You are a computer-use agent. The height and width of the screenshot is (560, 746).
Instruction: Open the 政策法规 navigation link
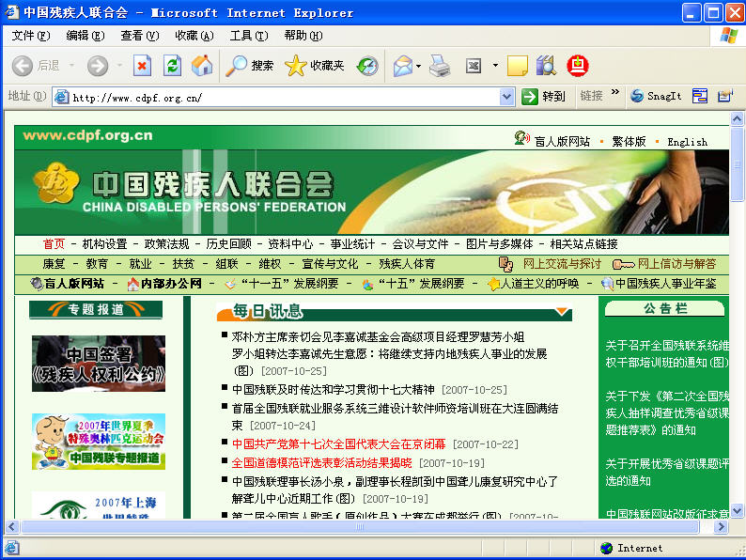point(166,244)
